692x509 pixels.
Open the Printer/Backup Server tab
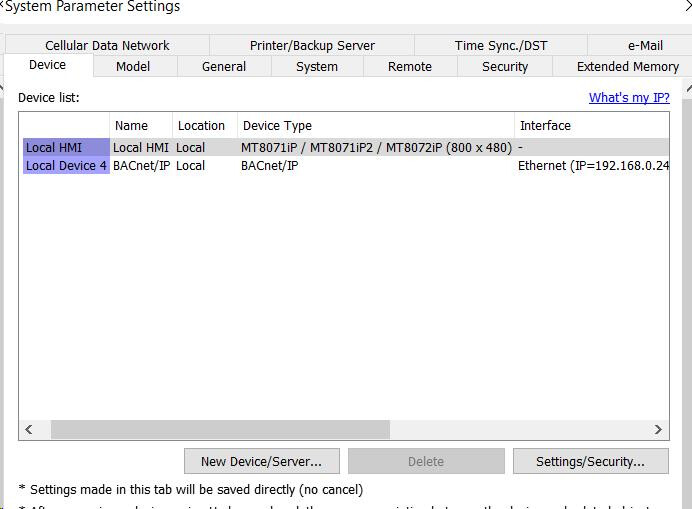coord(312,45)
